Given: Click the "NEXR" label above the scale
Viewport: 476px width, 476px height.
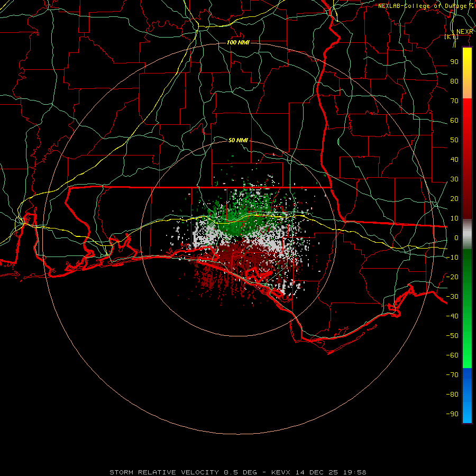Looking at the screenshot, I should click(x=465, y=32).
